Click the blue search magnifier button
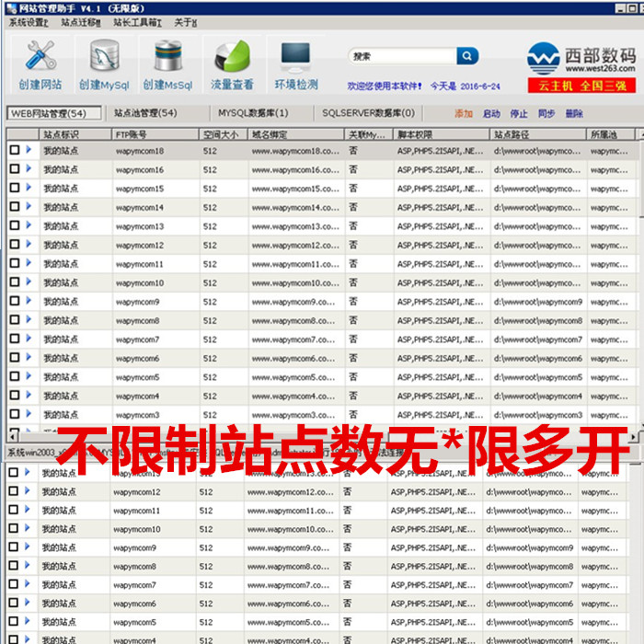 467,56
